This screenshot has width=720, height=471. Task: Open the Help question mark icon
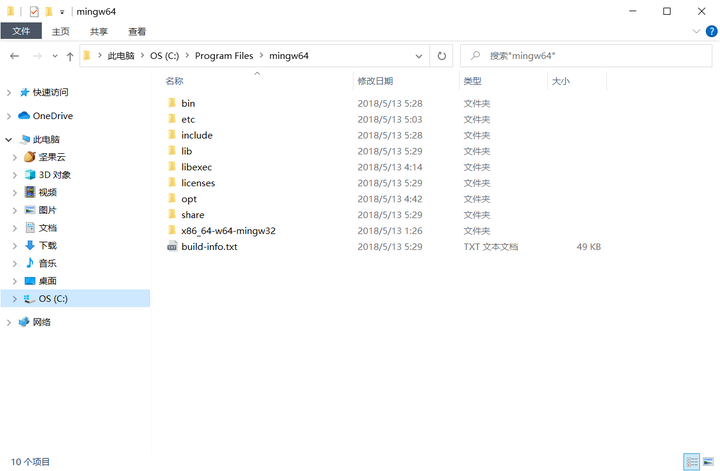click(x=711, y=31)
